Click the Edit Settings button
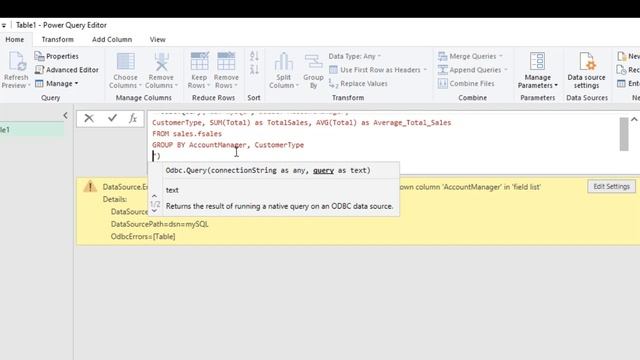 [611, 187]
